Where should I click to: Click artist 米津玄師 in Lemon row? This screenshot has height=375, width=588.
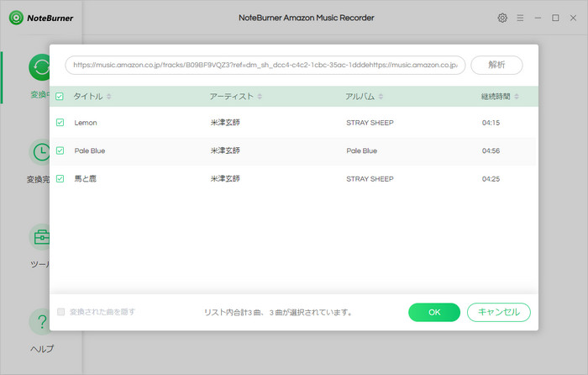[x=225, y=123]
